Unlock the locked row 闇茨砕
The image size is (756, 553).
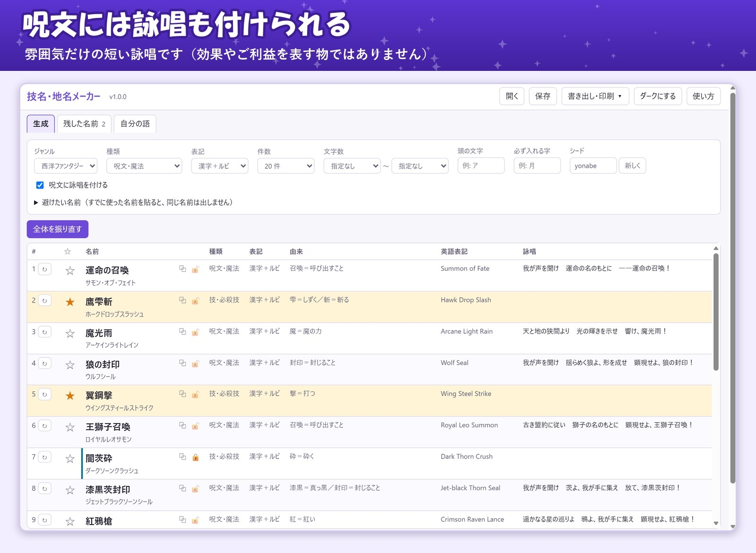point(195,458)
